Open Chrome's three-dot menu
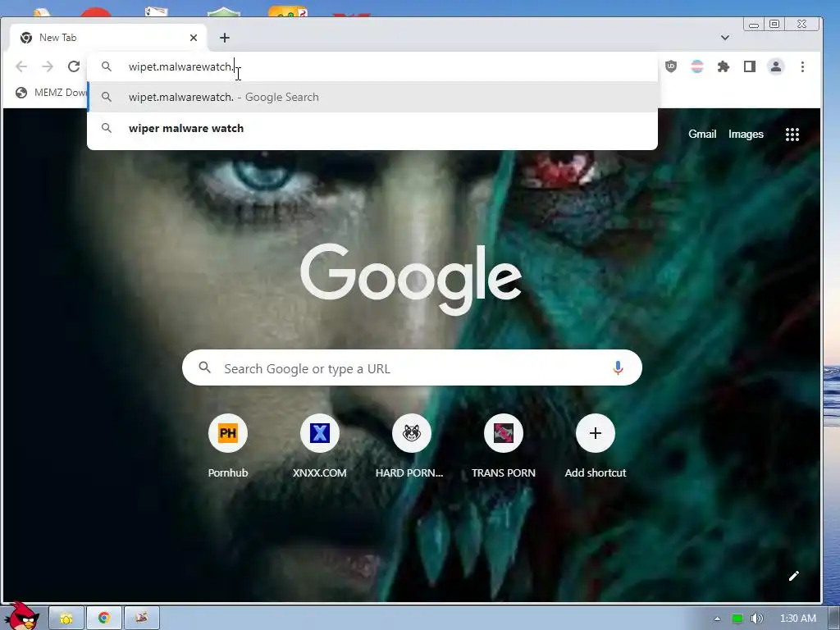The width and height of the screenshot is (840, 630). (x=802, y=66)
